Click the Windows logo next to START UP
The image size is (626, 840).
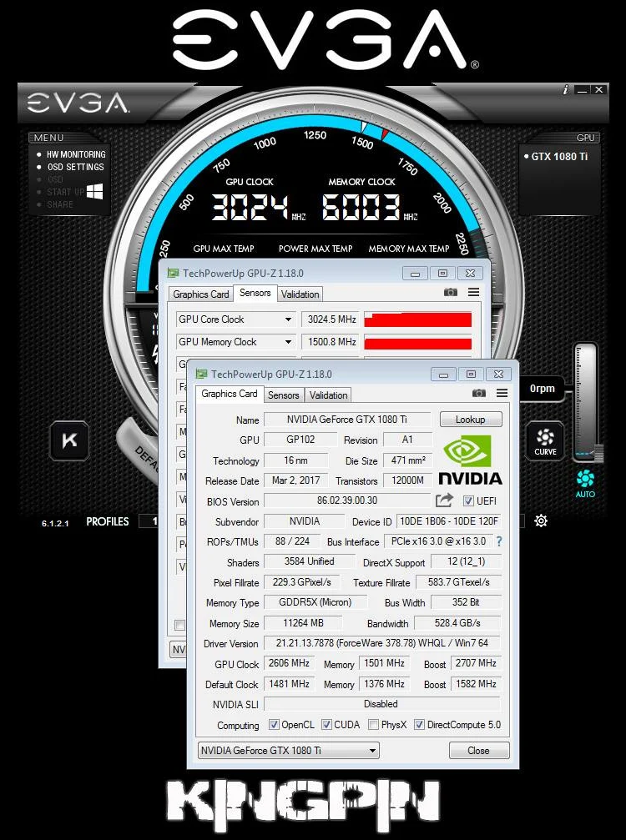pyautogui.click(x=95, y=191)
